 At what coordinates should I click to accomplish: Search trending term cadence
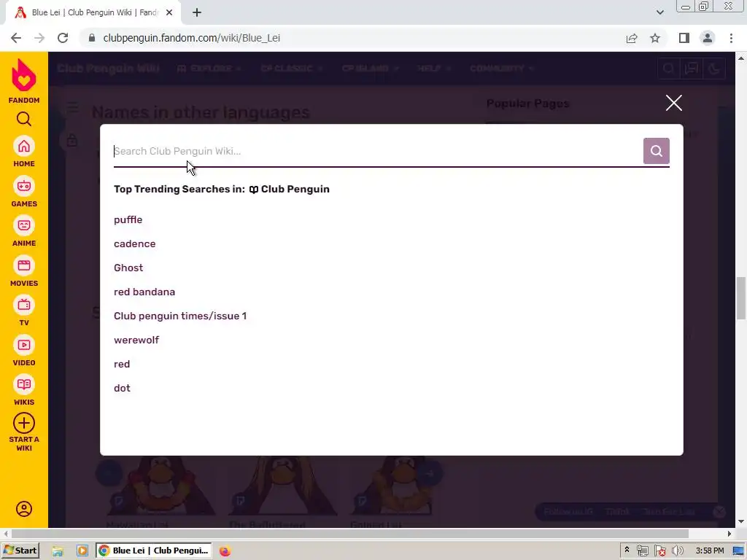click(x=134, y=244)
